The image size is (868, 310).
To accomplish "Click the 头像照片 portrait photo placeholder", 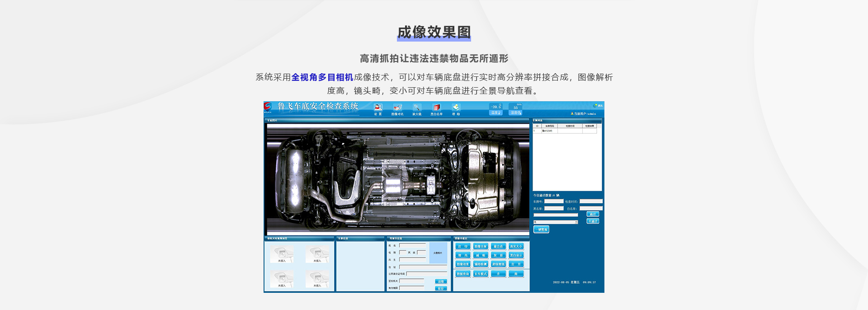I will 438,253.
